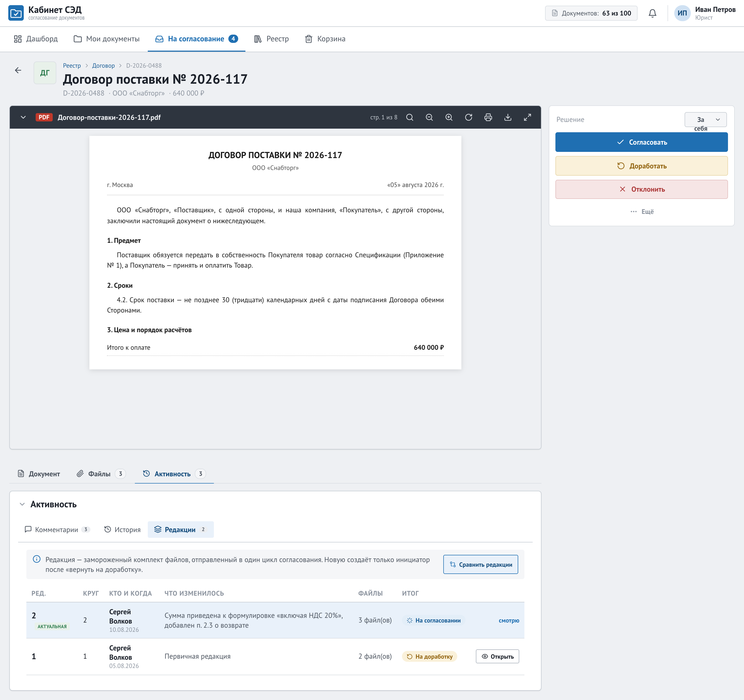Collapse the PDF viewer panel chevron

23,118
